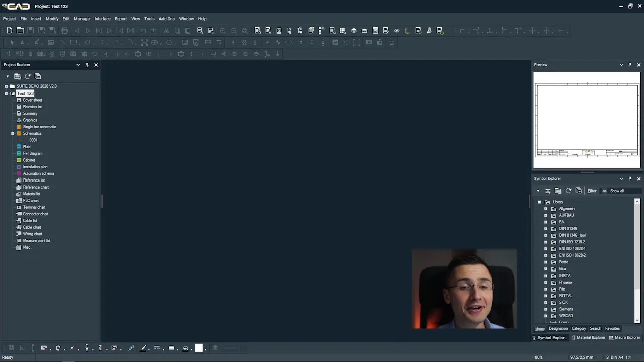Click the New document toolbar icon
Image resolution: width=644 pixels, height=362 pixels.
(x=10, y=31)
